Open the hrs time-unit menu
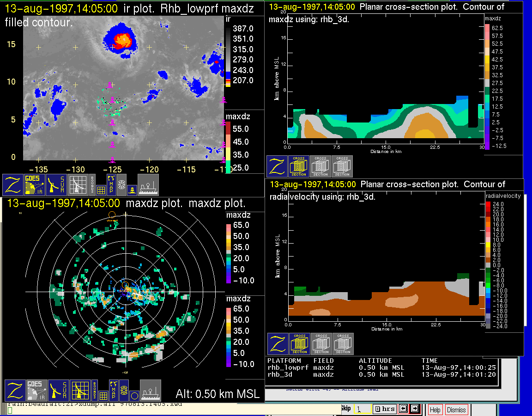Image resolution: width=532 pixels, height=416 pixels. pyautogui.click(x=384, y=409)
